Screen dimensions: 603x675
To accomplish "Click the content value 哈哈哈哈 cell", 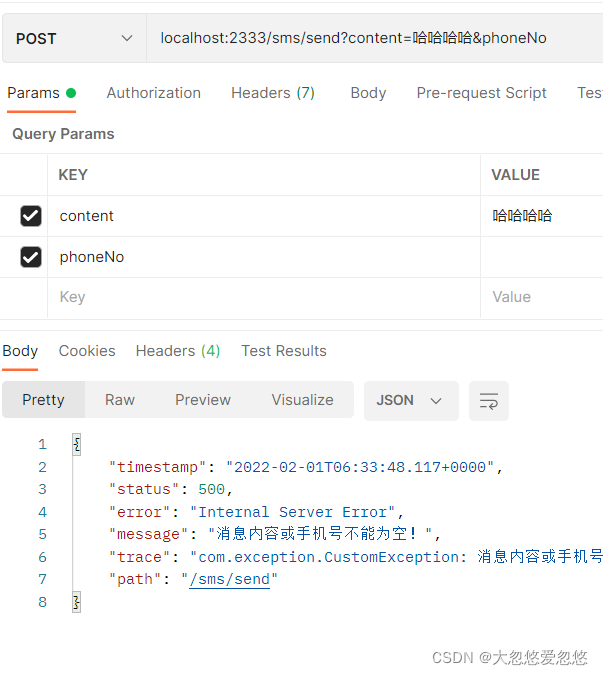I will tap(542, 216).
